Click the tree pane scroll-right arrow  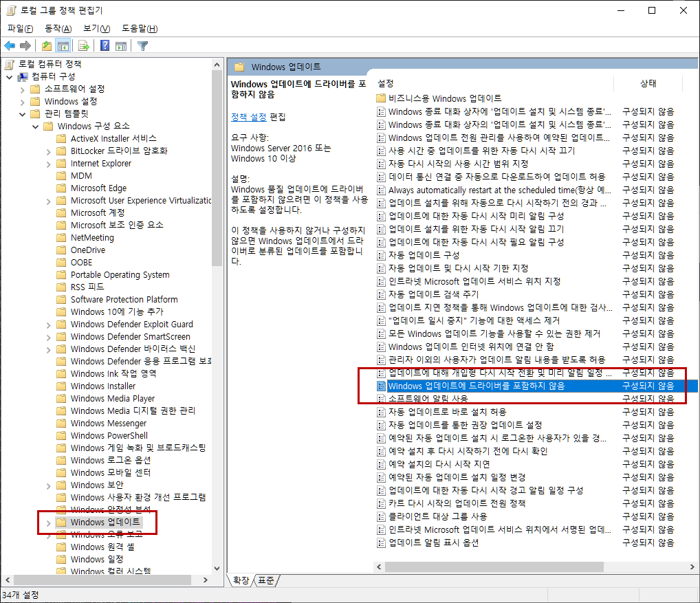pyautogui.click(x=206, y=580)
